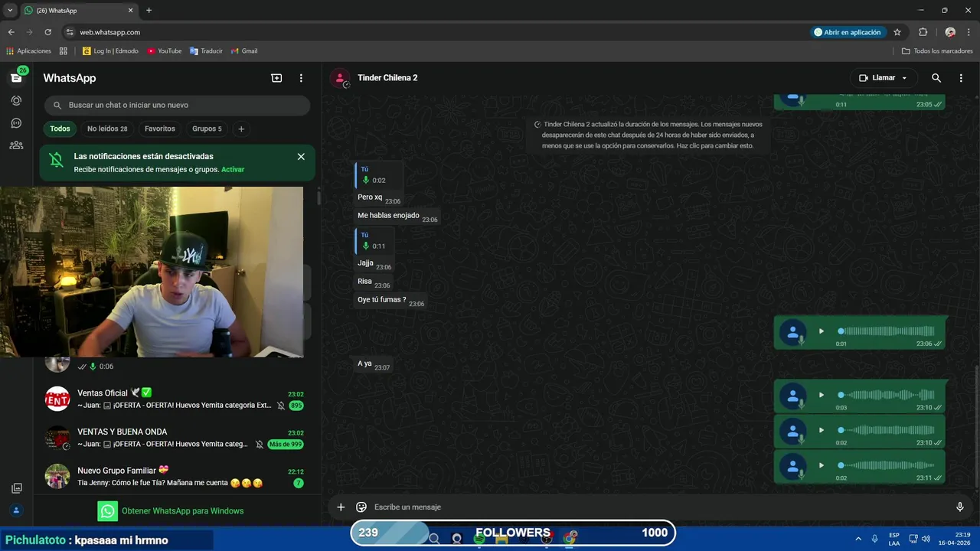Open the Status icon in sidebar
The height and width of the screenshot is (551, 980).
pyautogui.click(x=16, y=100)
